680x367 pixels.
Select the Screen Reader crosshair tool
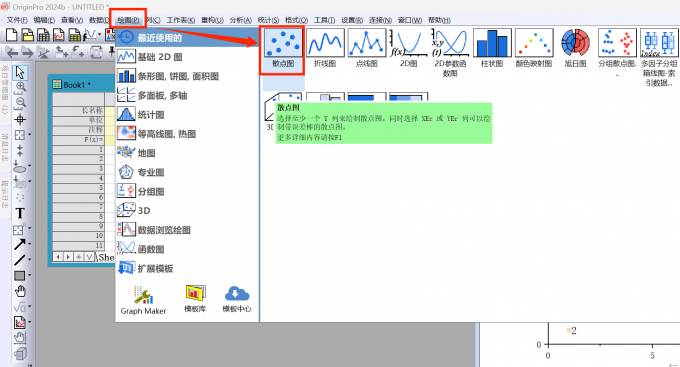(x=20, y=119)
